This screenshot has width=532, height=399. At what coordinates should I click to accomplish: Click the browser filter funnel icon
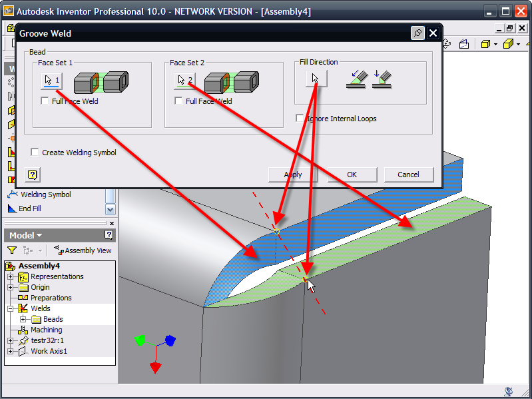click(12, 250)
